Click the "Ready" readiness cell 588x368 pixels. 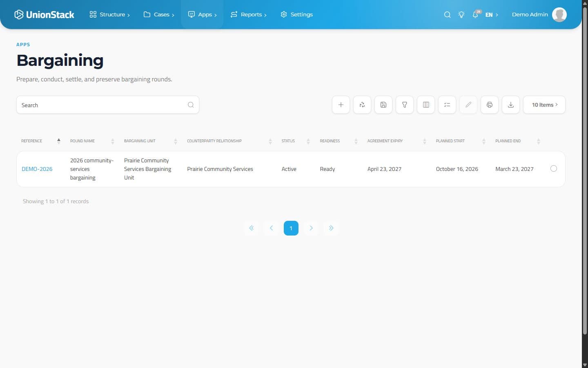point(327,169)
